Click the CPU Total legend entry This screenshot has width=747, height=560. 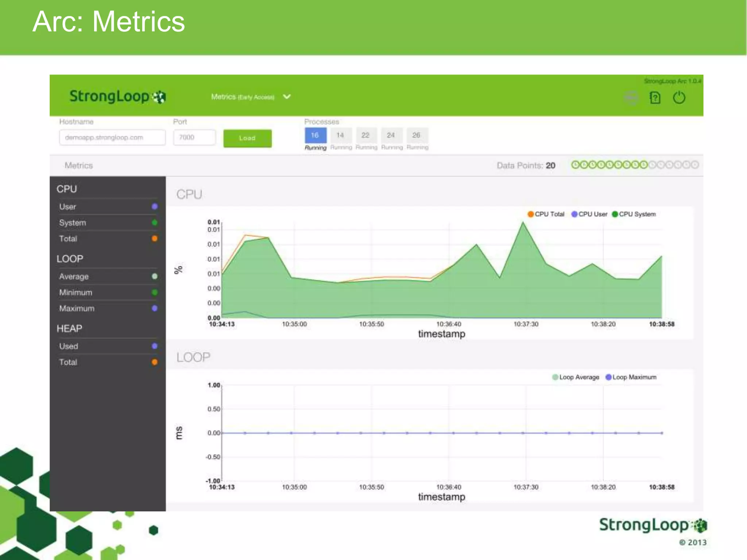coord(546,214)
